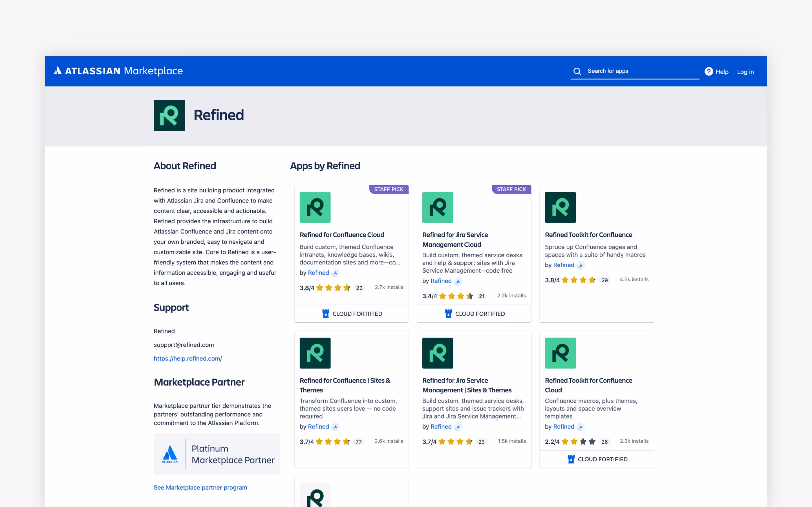Click the search magnifier icon
Image resolution: width=812 pixels, height=507 pixels.
tap(577, 71)
